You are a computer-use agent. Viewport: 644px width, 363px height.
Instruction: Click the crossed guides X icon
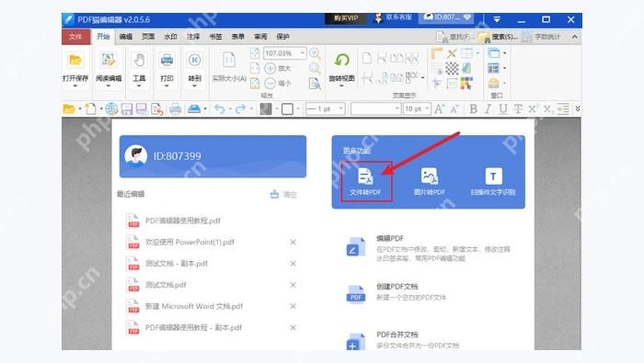click(x=453, y=53)
